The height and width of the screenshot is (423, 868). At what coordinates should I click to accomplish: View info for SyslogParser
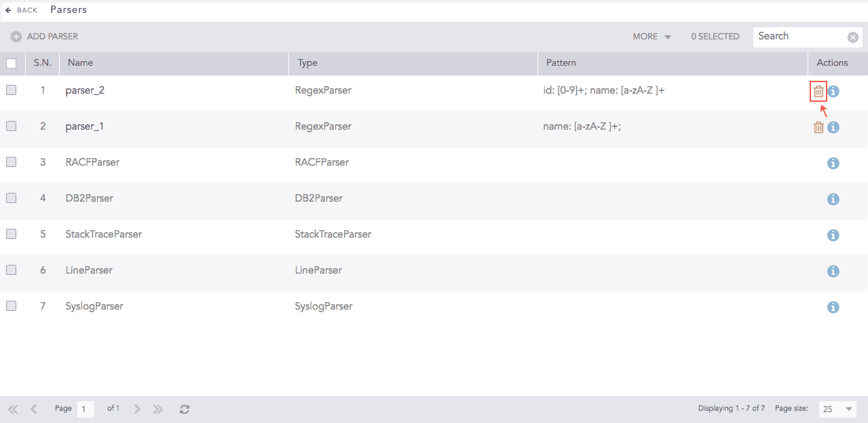coord(833,307)
